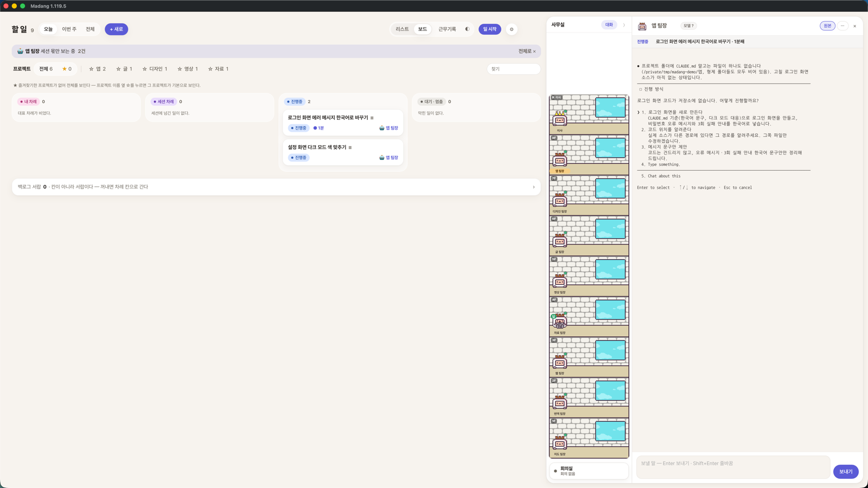Click the + 새로 button
The width and height of the screenshot is (868, 488).
click(x=116, y=29)
